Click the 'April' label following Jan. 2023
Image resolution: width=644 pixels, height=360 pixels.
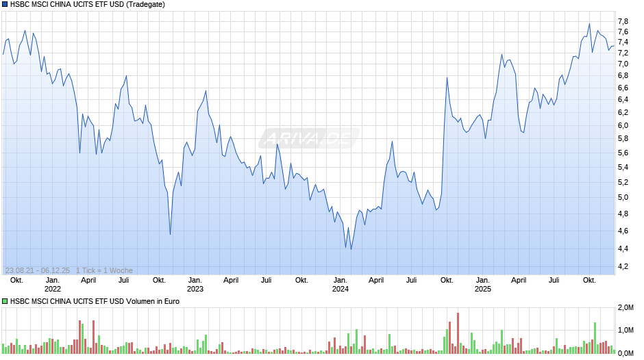click(x=231, y=281)
